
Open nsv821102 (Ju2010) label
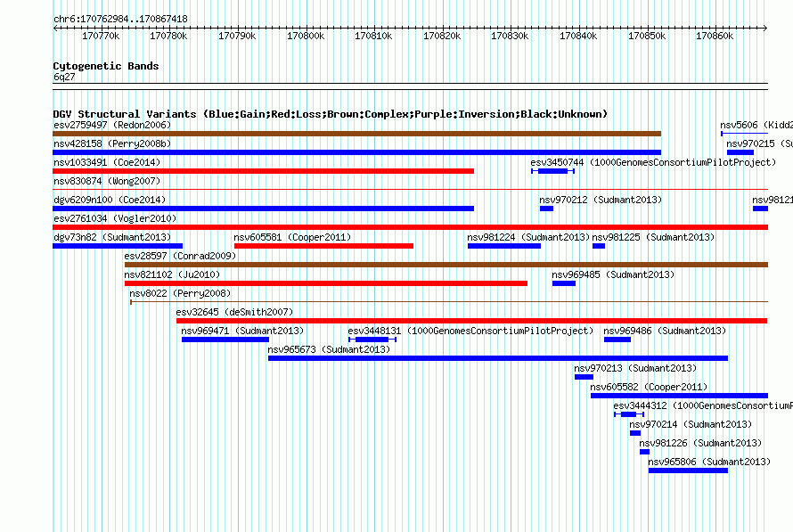pyautogui.click(x=172, y=274)
